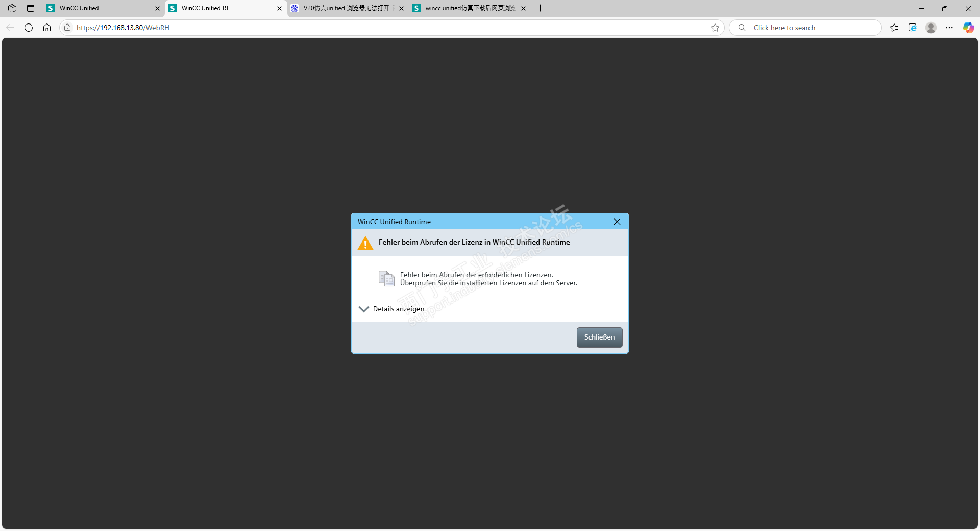Viewport: 980px width, 531px height.
Task: Click the error text 'Fehler beim Abrufen der erforderlichen Lizenzen.'
Action: (x=477, y=275)
